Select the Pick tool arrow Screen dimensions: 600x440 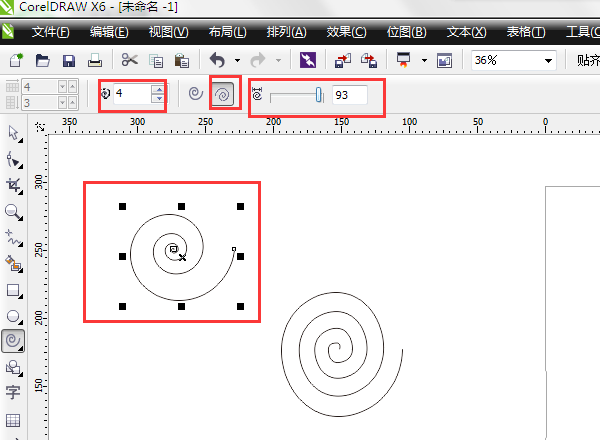(x=14, y=134)
